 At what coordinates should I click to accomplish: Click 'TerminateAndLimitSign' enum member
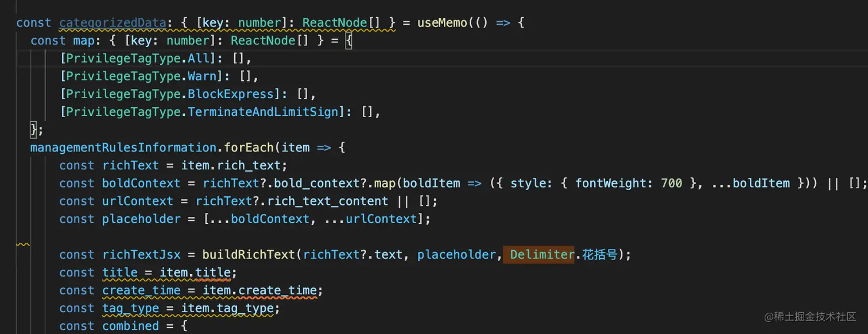point(263,112)
